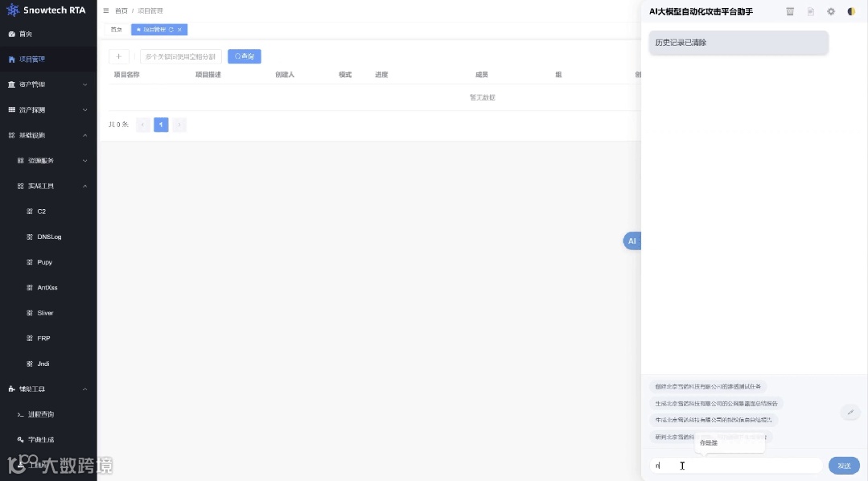Screen dimensions: 868x481
Task: Focus the keyword search input field
Action: pos(181,56)
